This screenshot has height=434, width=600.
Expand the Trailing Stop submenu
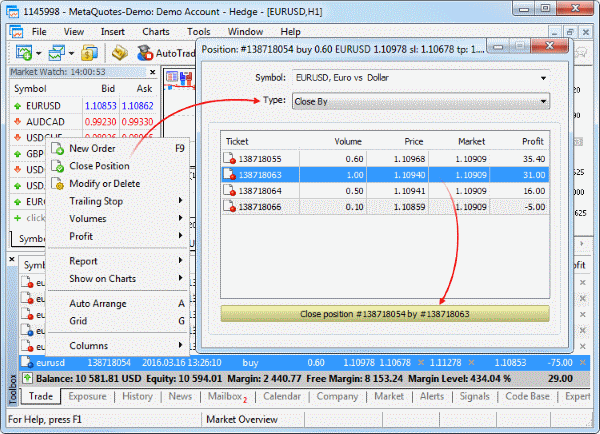[x=180, y=201]
